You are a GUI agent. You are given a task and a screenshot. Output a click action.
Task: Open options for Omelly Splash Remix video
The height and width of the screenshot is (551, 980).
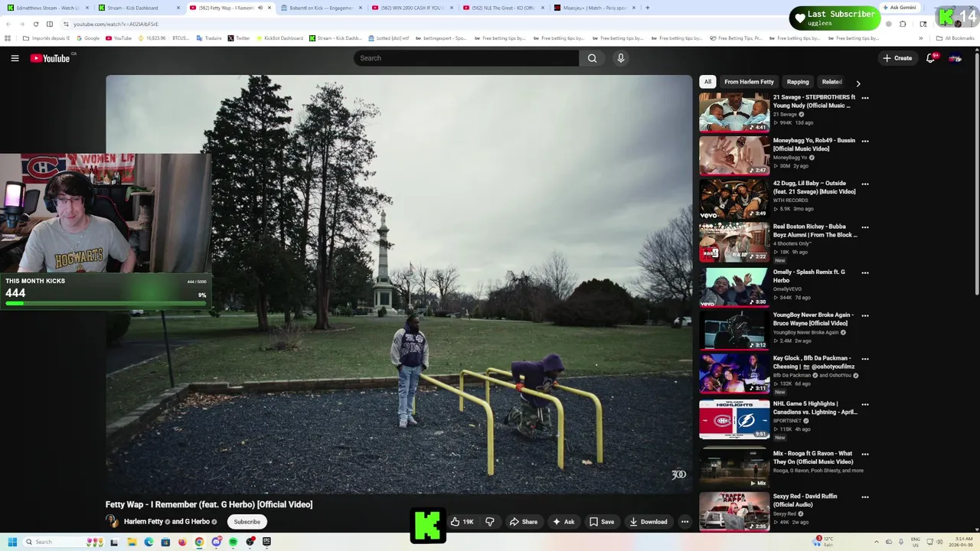tap(865, 272)
